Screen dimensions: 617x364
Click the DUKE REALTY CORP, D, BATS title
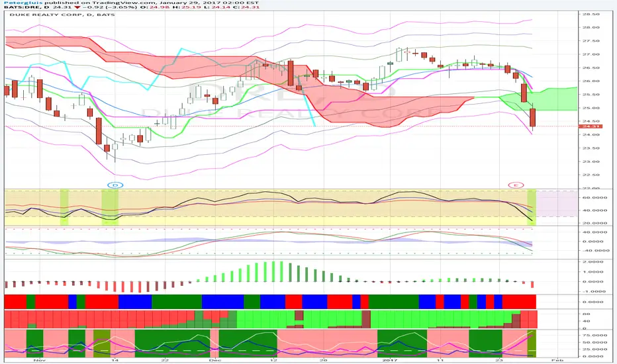pyautogui.click(x=62, y=15)
